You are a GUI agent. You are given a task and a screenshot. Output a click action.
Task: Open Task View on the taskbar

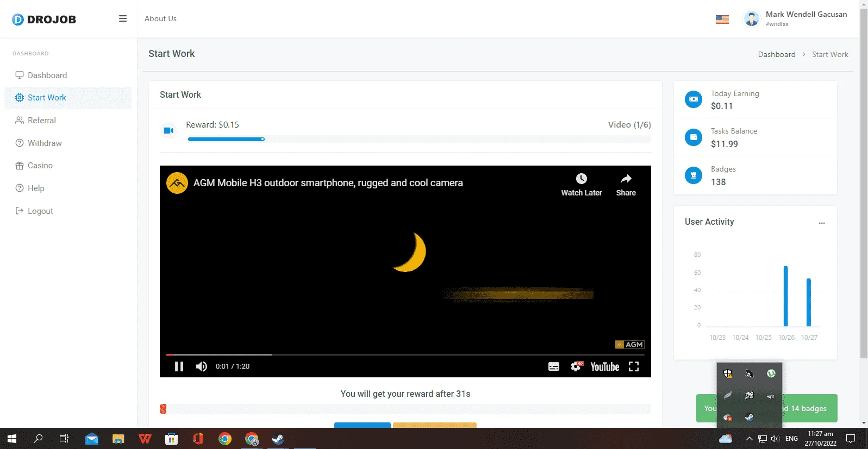coord(64,439)
